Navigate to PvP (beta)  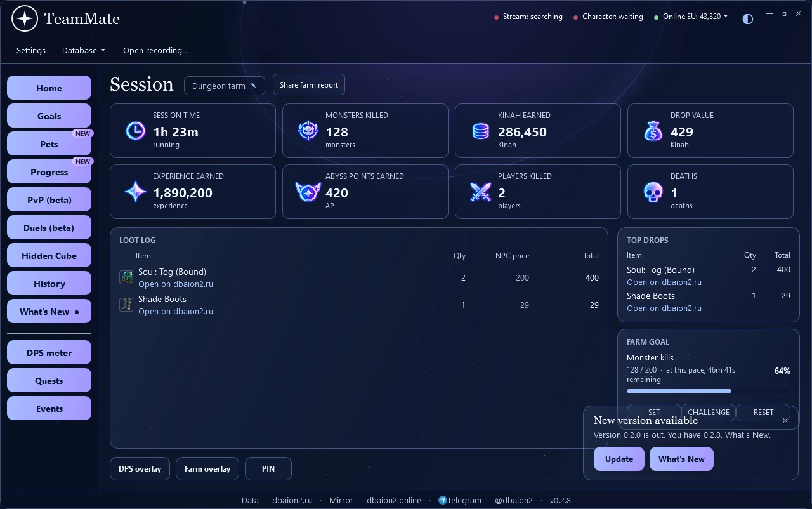pos(49,200)
